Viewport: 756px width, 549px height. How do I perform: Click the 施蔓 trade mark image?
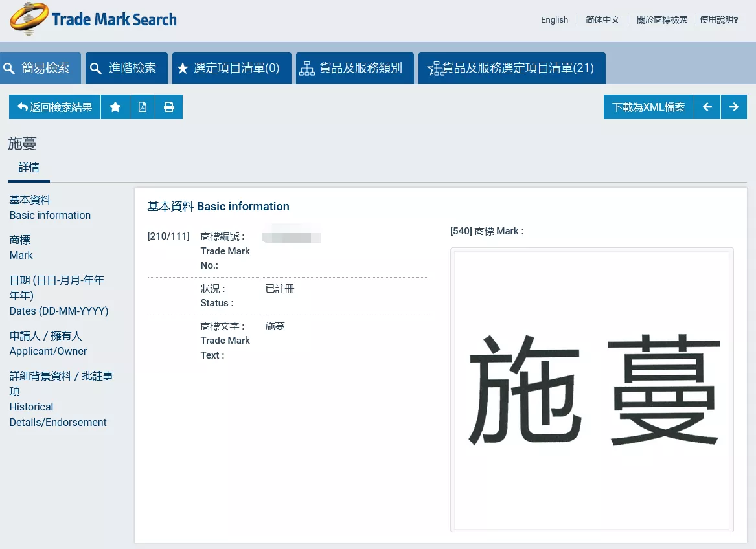[592, 390]
